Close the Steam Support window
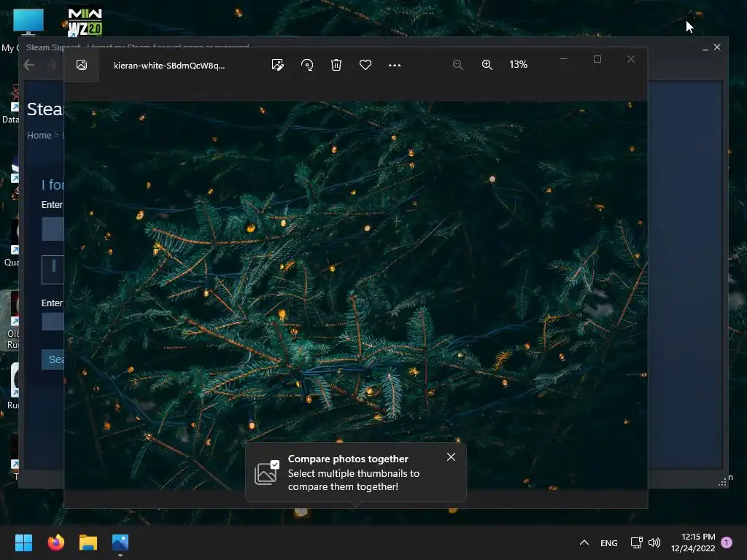The height and width of the screenshot is (560, 747). point(717,47)
